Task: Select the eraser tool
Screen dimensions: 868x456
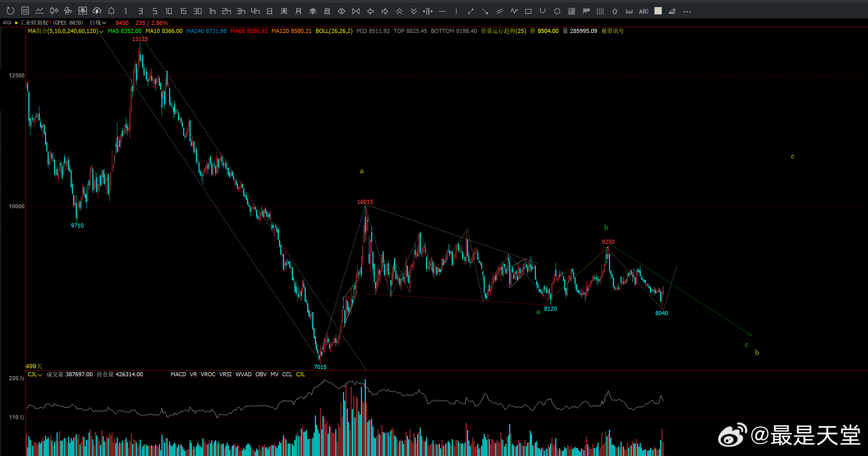Action: pos(672,12)
